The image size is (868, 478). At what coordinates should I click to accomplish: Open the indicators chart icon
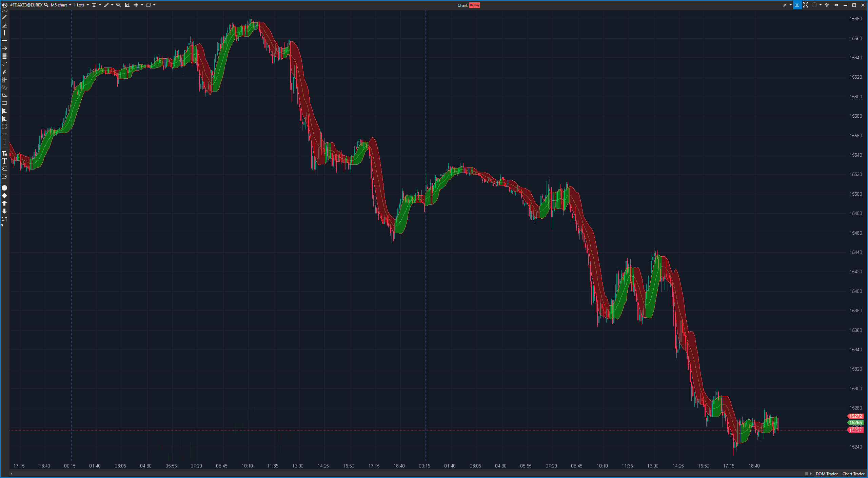(x=127, y=5)
